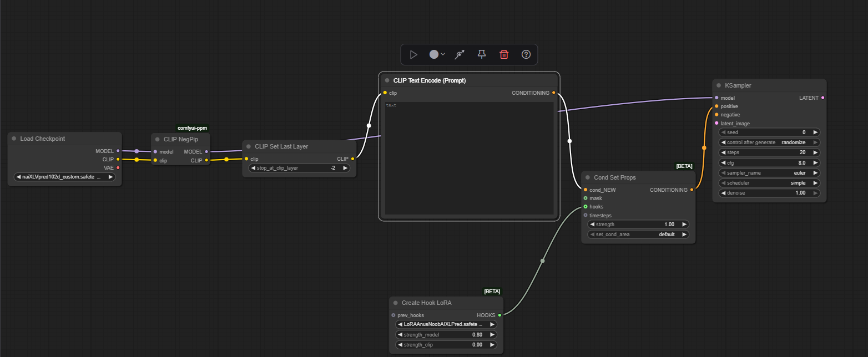Click the positive input socket on KSampler
Viewport: 868px width, 357px height.
[716, 106]
